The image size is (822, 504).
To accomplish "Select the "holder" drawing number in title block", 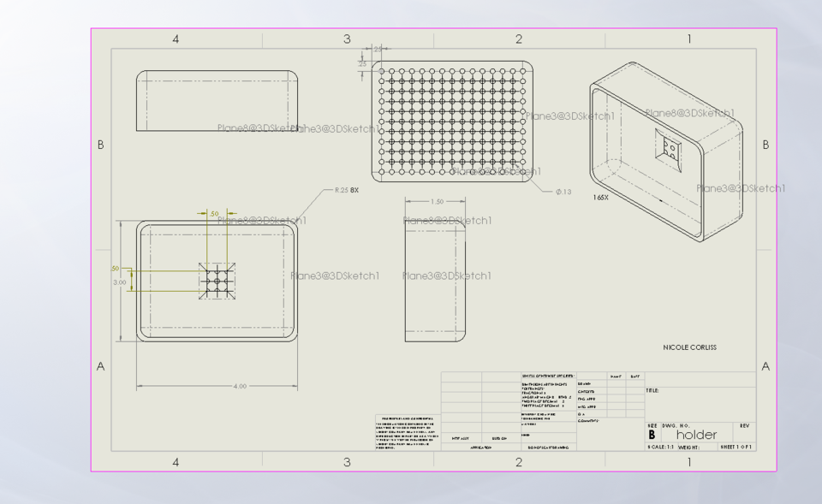I will pyautogui.click(x=695, y=434).
